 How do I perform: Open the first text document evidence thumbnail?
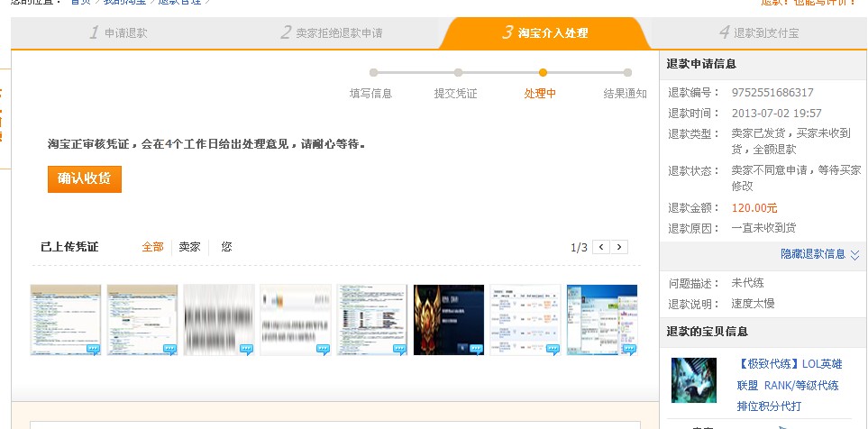pyautogui.click(x=66, y=319)
